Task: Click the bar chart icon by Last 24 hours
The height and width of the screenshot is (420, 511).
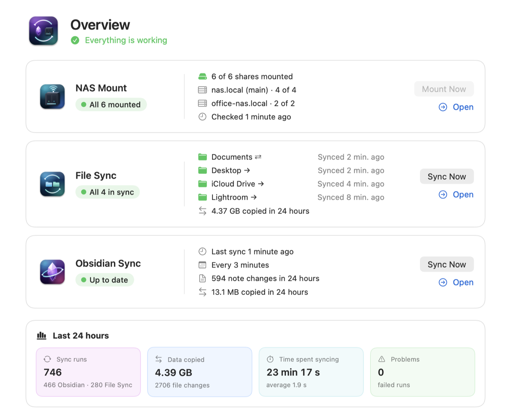Action: [x=42, y=336]
